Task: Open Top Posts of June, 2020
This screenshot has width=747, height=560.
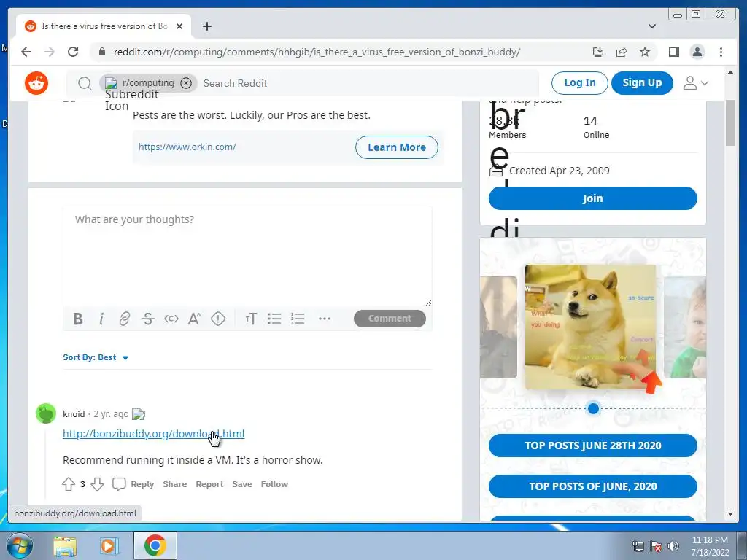Action: (x=592, y=486)
